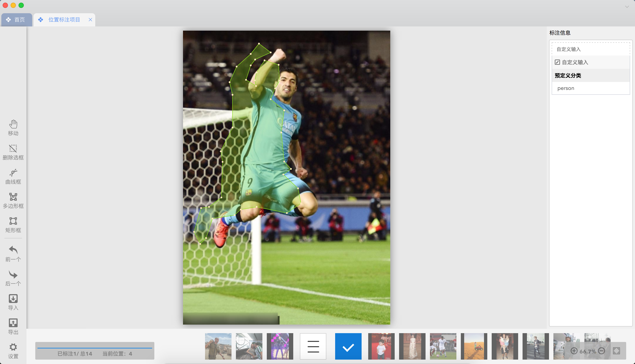Viewport: 635px width, 364px height.
Task: Open the desert ATV thumbnail
Action: click(x=474, y=346)
